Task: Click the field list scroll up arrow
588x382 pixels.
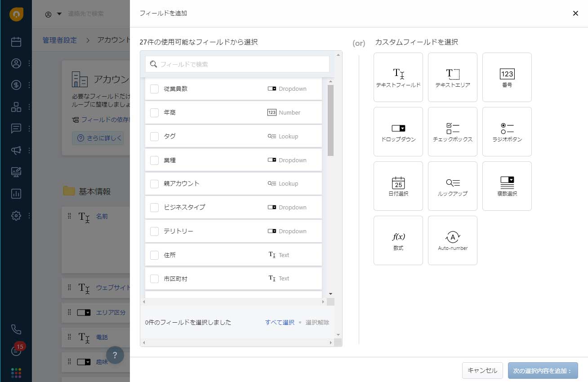Action: (x=331, y=82)
